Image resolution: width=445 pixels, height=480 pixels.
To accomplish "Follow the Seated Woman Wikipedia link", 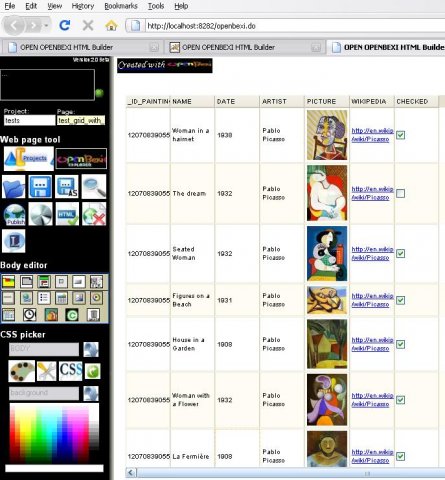I will point(372,253).
